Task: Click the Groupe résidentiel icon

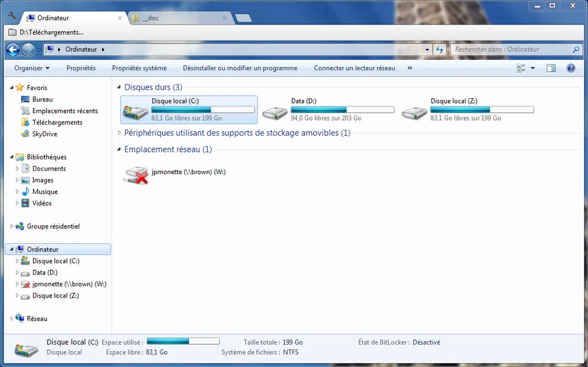Action: pos(20,226)
